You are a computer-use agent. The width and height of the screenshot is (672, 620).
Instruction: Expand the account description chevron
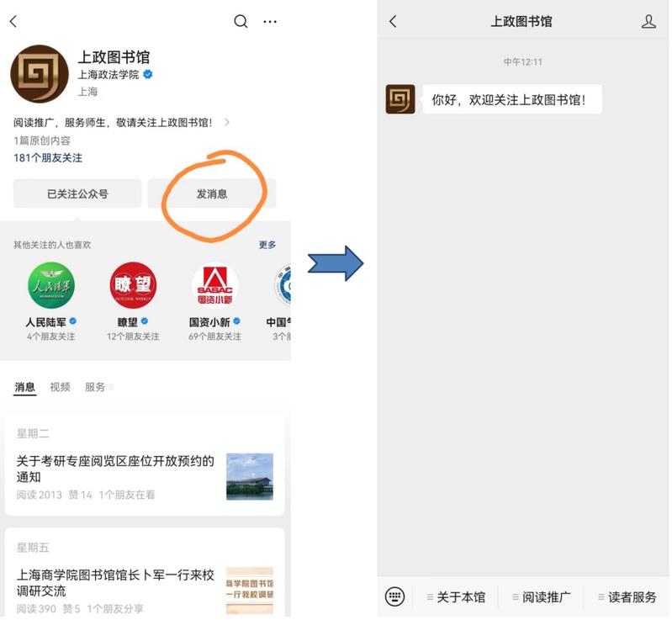pyautogui.click(x=227, y=123)
